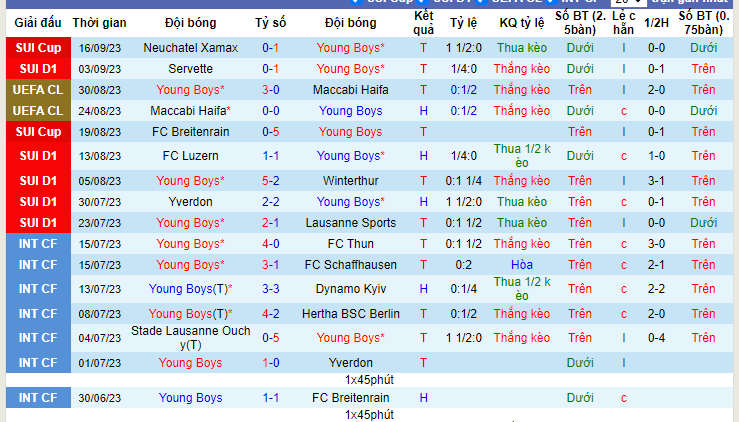Click the UEFA CL league cell on 30/08/23
The width and height of the screenshot is (739, 422).
(x=38, y=90)
